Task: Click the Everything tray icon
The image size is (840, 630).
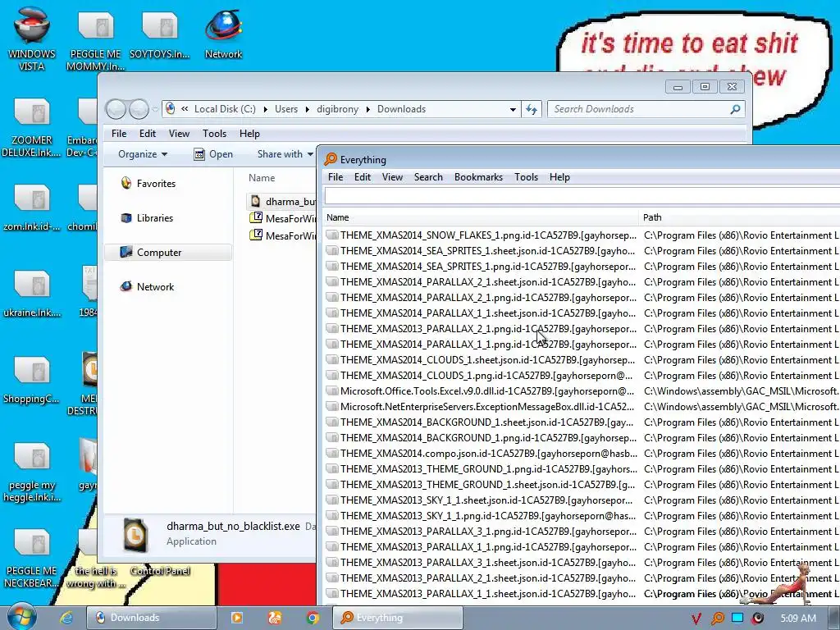Action: point(717,619)
